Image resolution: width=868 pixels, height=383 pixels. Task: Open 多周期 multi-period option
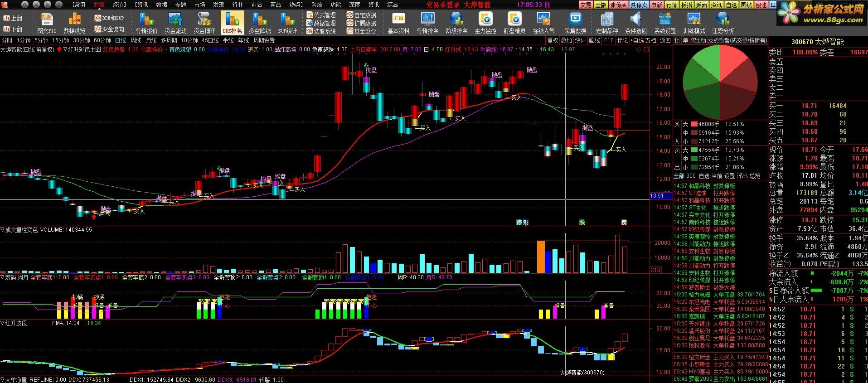click(169, 40)
